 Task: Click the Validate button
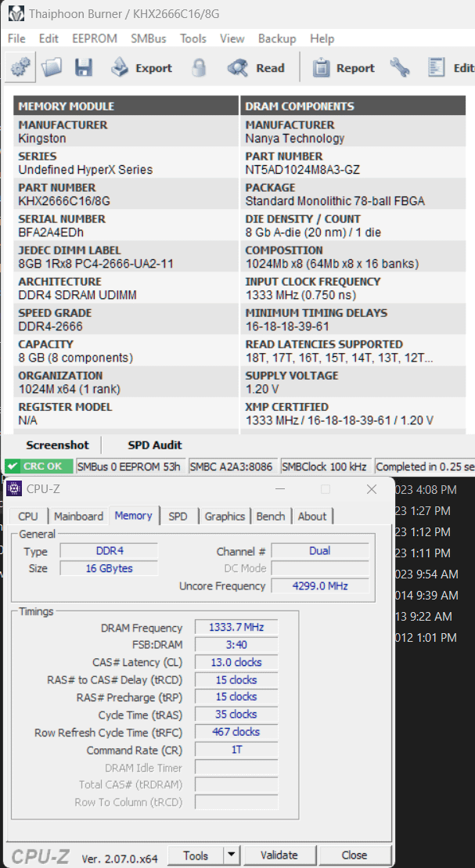click(x=279, y=855)
